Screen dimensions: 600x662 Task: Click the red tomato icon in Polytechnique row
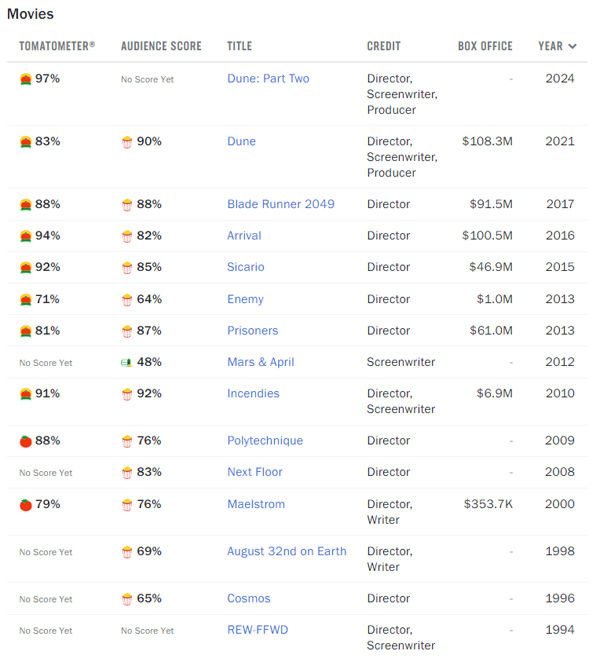click(x=26, y=441)
